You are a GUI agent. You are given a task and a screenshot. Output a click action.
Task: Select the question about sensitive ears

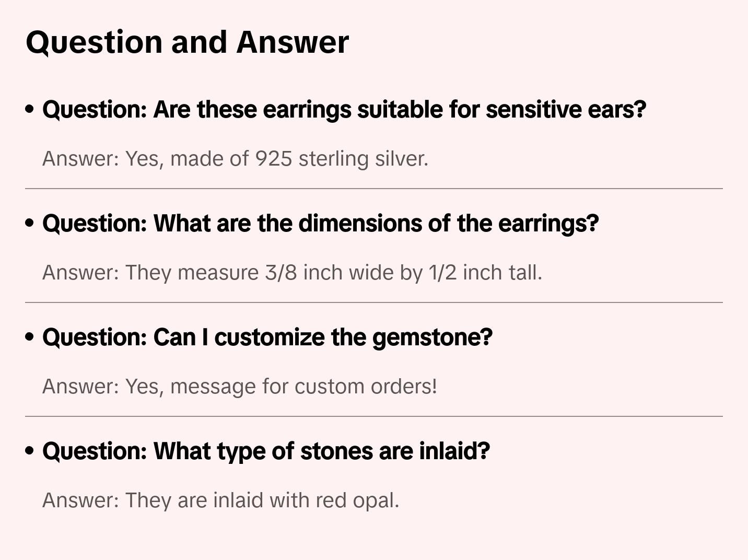pos(344,110)
